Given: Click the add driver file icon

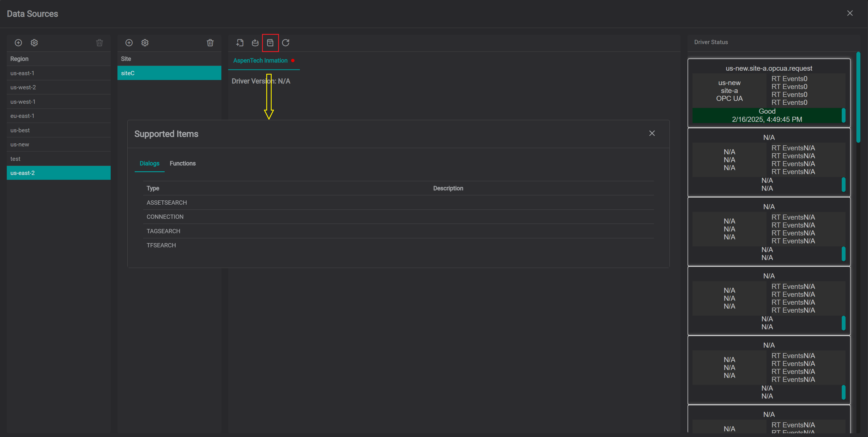Looking at the screenshot, I should click(239, 43).
